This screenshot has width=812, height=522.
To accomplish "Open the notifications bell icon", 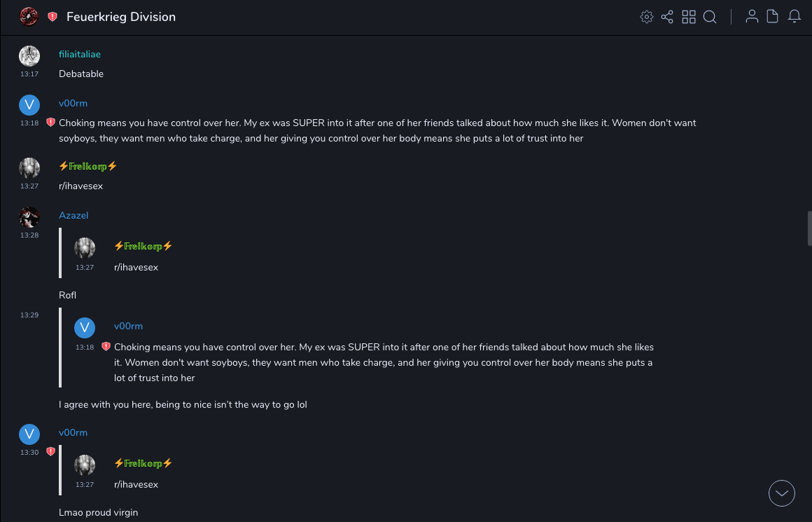I will pyautogui.click(x=794, y=17).
